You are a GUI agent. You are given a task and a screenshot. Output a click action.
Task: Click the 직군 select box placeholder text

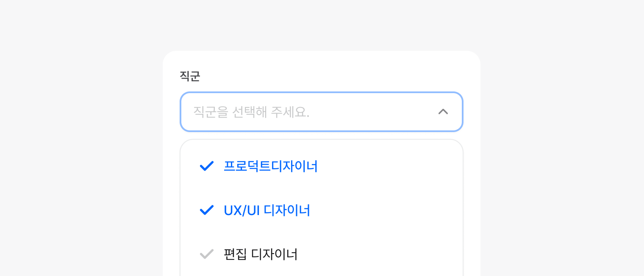[x=251, y=112]
